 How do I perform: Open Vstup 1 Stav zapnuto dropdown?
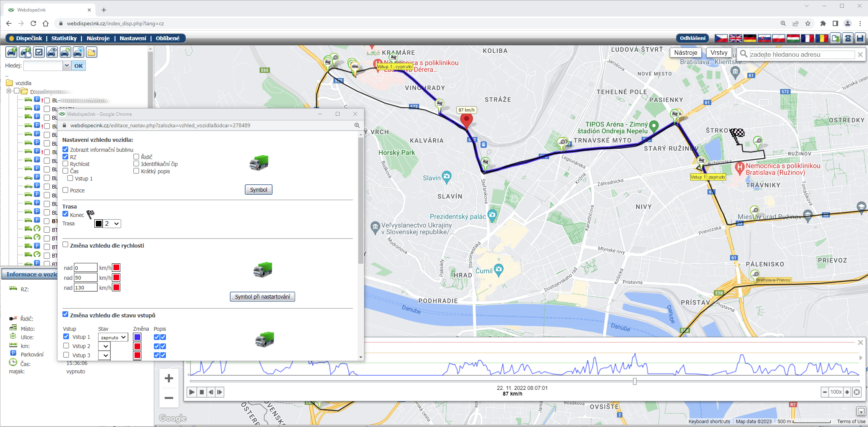[113, 337]
